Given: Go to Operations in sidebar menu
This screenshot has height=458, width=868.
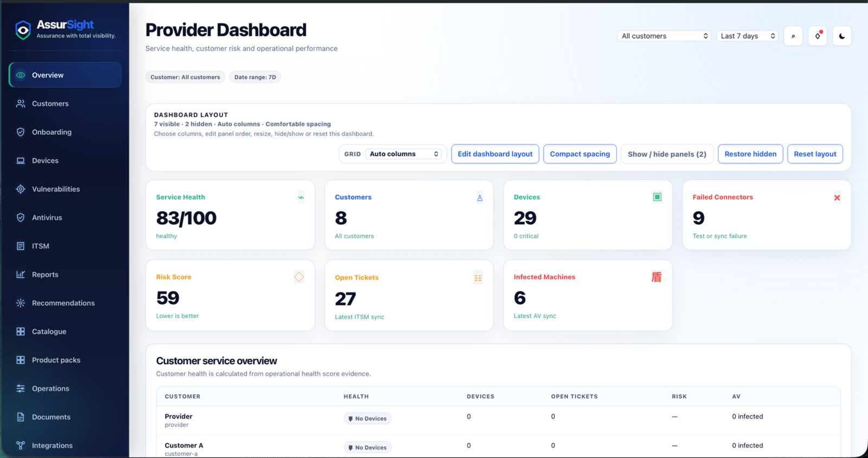Looking at the screenshot, I should click(x=65, y=389).
